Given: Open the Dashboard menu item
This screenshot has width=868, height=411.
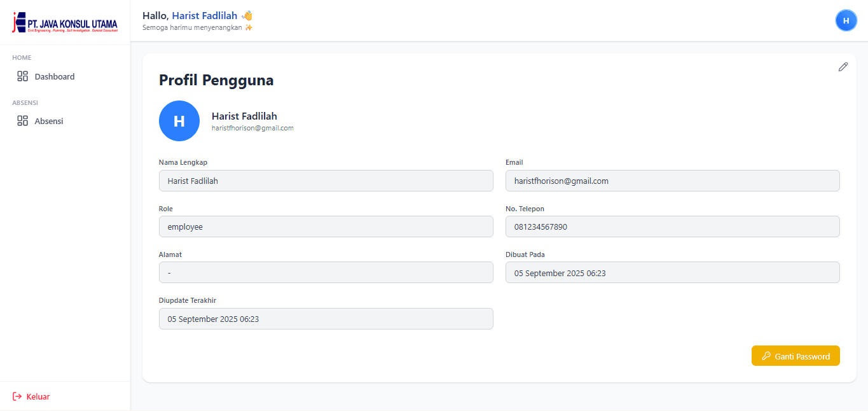Looking at the screenshot, I should [55, 76].
